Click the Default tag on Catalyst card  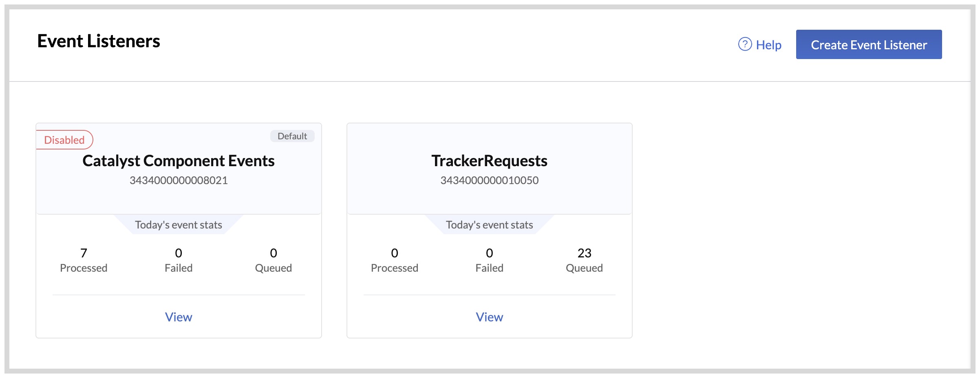point(292,136)
